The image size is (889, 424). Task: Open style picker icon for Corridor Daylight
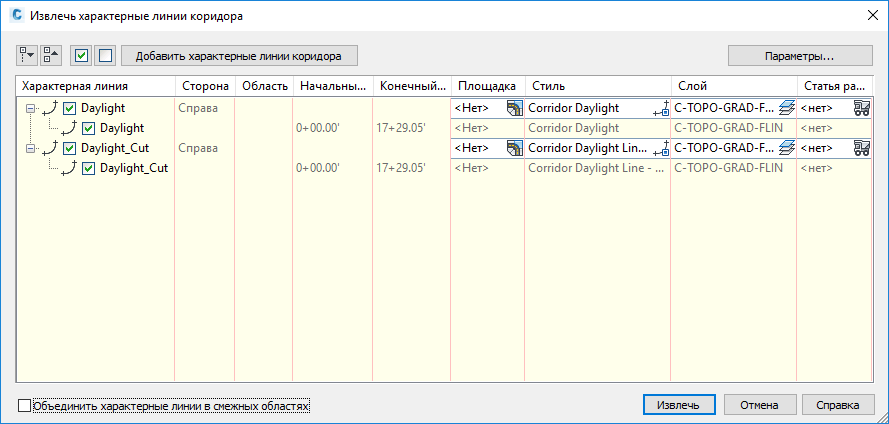[x=661, y=108]
